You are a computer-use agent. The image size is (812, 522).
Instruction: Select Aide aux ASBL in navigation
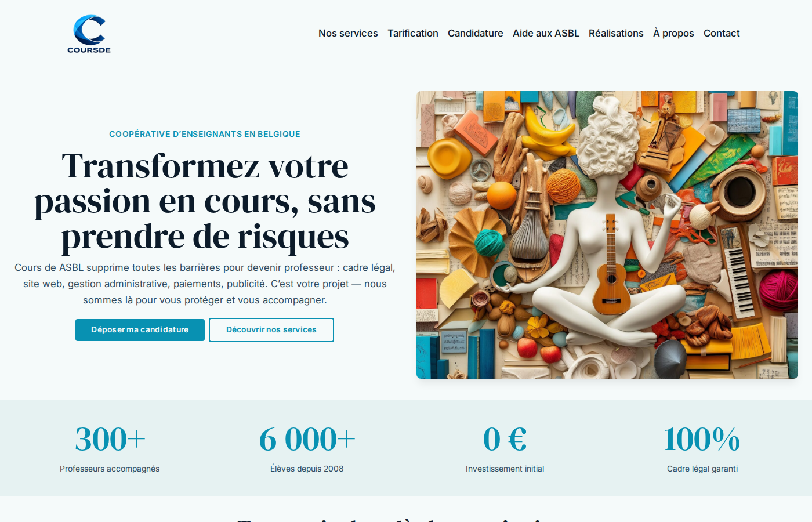tap(546, 33)
